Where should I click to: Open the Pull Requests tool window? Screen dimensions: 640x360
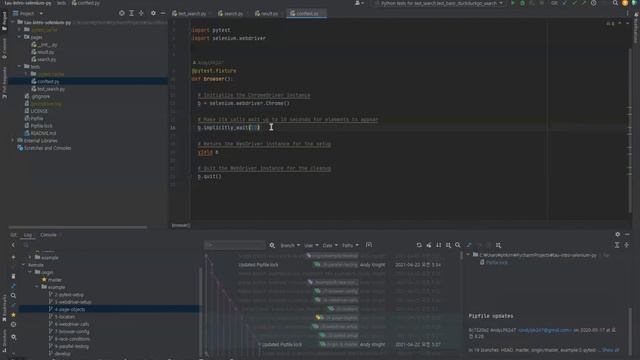[x=4, y=83]
